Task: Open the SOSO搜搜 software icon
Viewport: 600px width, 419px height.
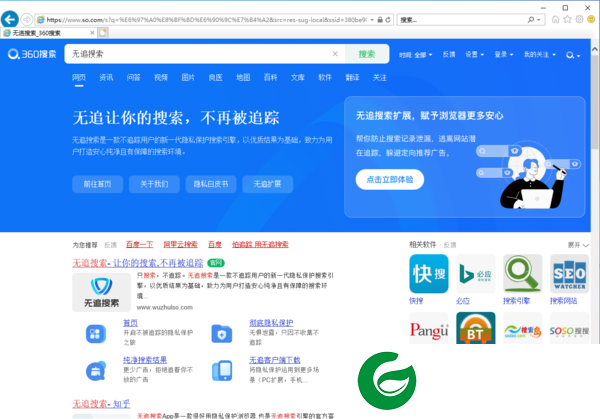Action: click(569, 328)
